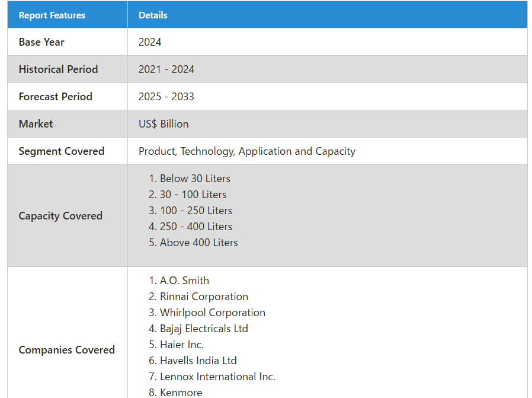
Task: Click 'Whirlpool Corporation' in the companies list
Action: click(213, 313)
